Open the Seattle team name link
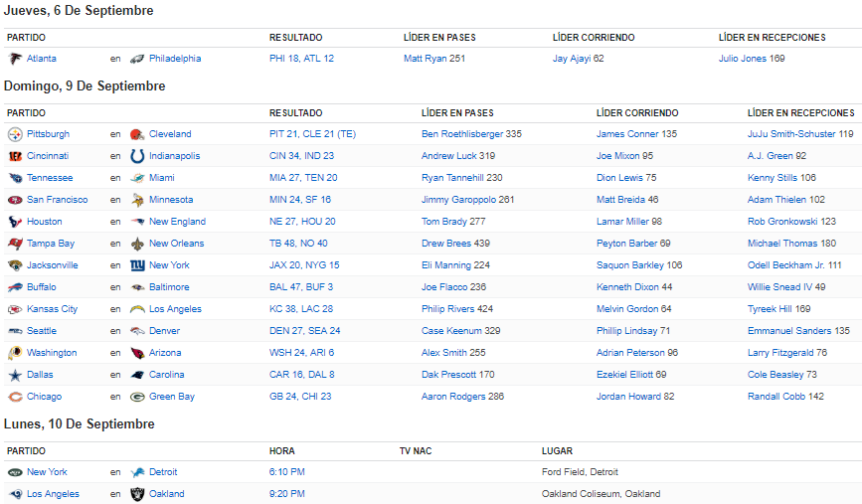Screen dimensions: 862x504 [42, 331]
